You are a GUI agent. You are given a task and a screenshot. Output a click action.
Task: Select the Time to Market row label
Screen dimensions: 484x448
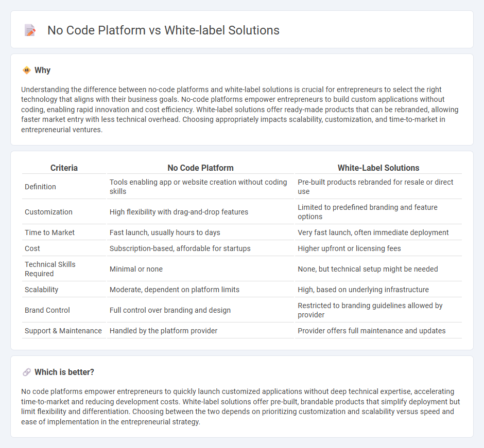click(x=49, y=232)
